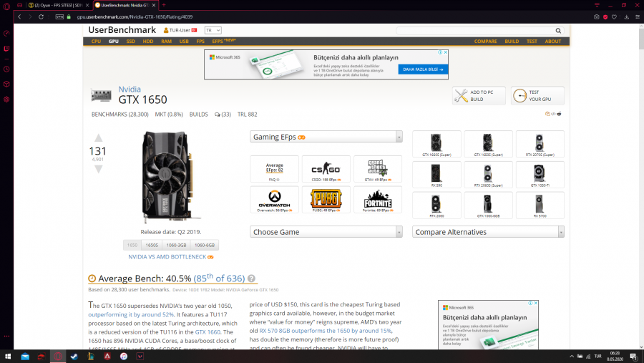
Task: Open the red ad blocker shield icon
Action: tap(605, 17)
